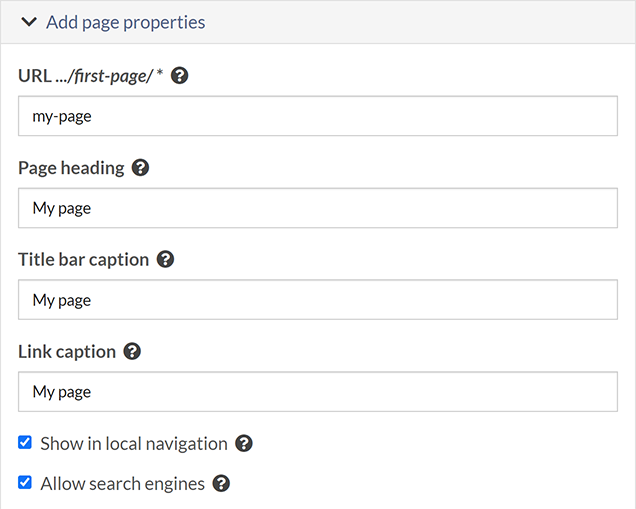Open help icon next to URL label
636x509 pixels.
[180, 76]
